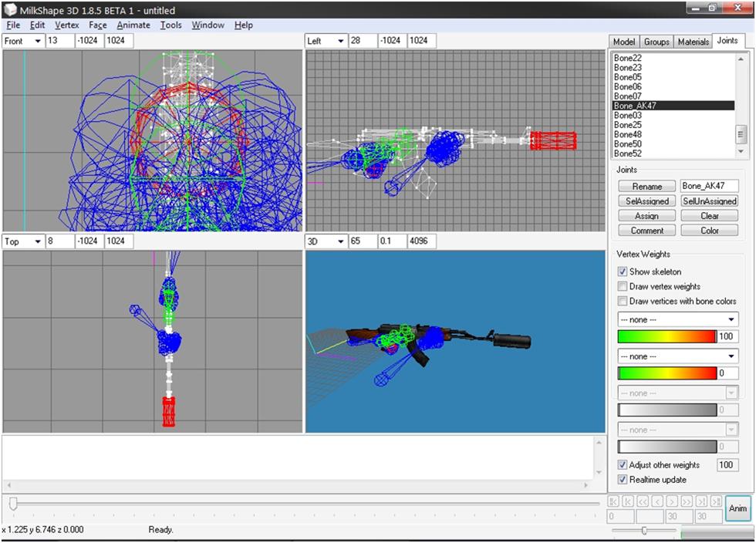This screenshot has width=756, height=543.
Task: Toggle Adjust other weights checkbox
Action: pyautogui.click(x=623, y=465)
